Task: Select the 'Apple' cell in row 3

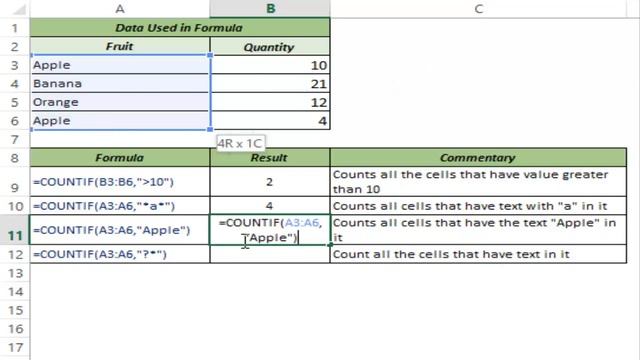Action: click(x=120, y=65)
